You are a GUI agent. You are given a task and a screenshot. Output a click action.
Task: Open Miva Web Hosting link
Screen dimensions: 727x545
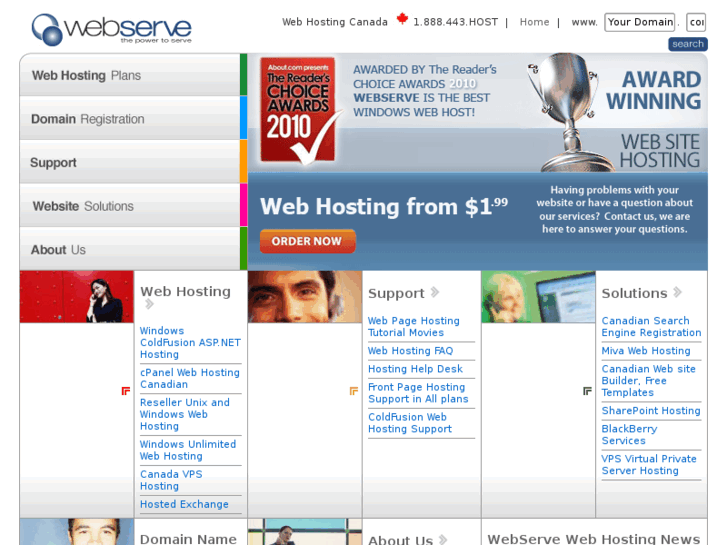click(646, 351)
